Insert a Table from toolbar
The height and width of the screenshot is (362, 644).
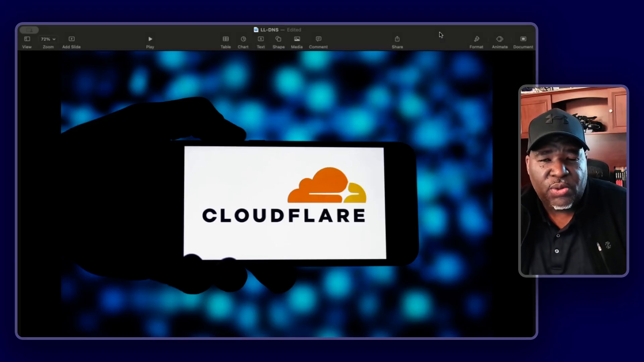point(226,42)
